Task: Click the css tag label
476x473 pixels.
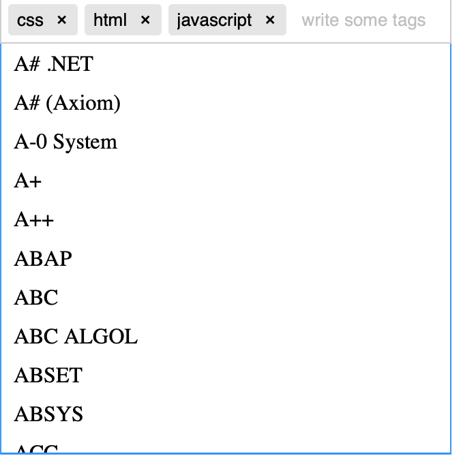Action: [x=30, y=20]
